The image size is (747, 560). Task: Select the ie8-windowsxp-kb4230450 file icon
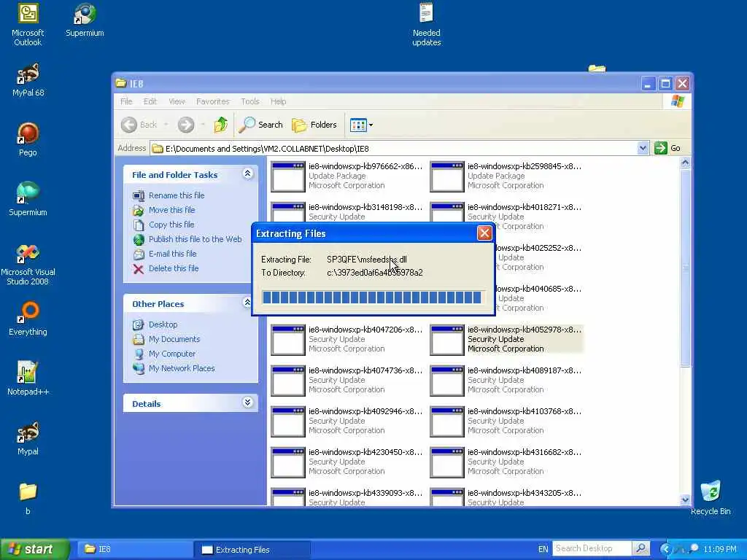[287, 462]
